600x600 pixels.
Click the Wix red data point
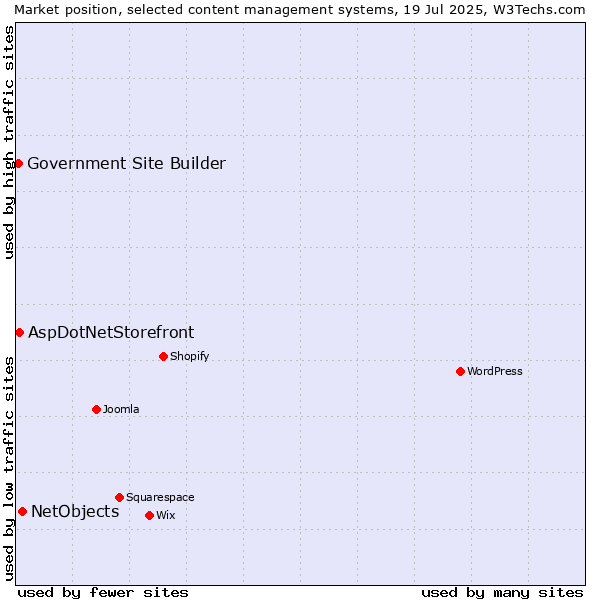pyautogui.click(x=150, y=515)
